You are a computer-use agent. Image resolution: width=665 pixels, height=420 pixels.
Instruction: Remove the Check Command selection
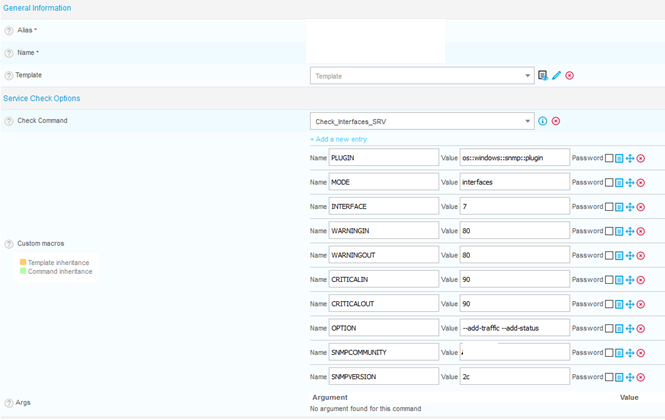click(556, 121)
